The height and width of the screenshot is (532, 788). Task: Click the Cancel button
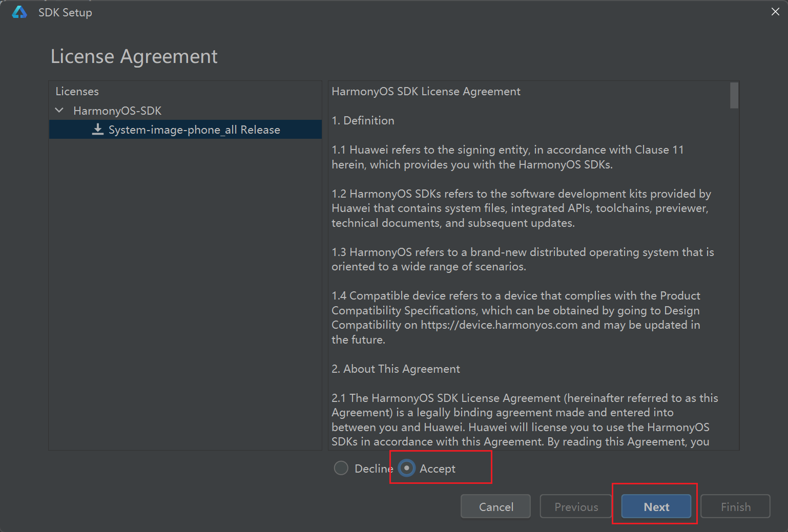[x=495, y=506]
